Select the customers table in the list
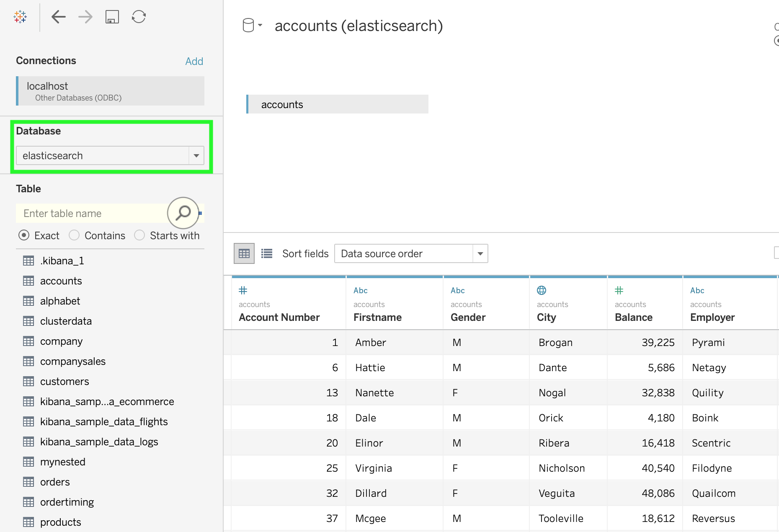779x532 pixels. point(64,381)
